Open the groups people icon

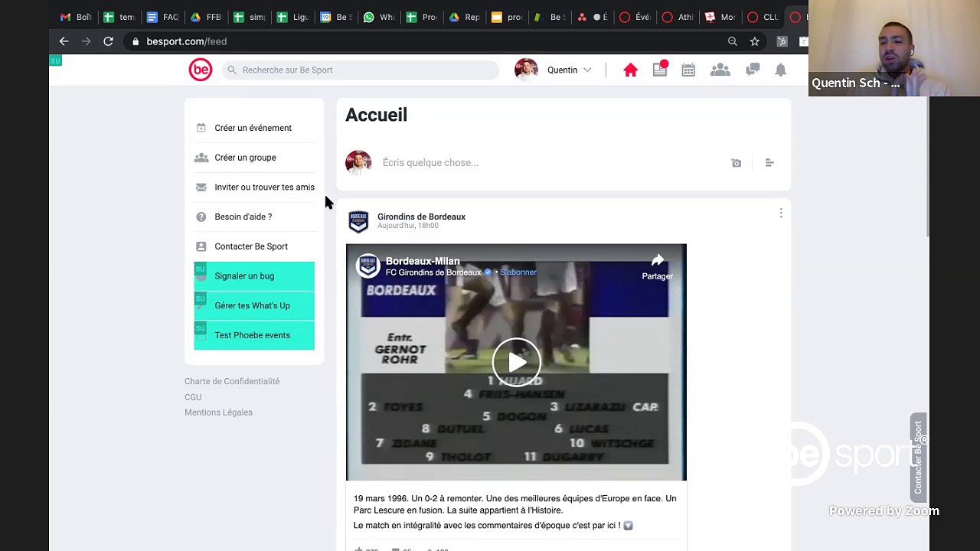(720, 70)
